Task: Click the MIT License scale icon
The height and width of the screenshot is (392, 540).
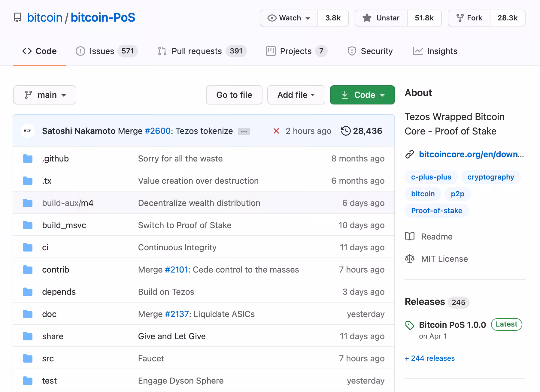Action: (410, 259)
